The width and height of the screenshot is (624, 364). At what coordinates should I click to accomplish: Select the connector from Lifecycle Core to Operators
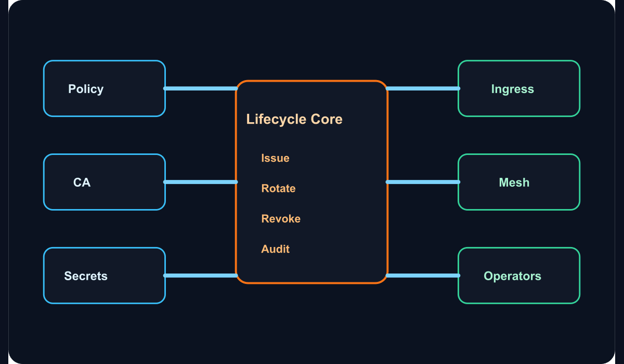pyautogui.click(x=423, y=276)
